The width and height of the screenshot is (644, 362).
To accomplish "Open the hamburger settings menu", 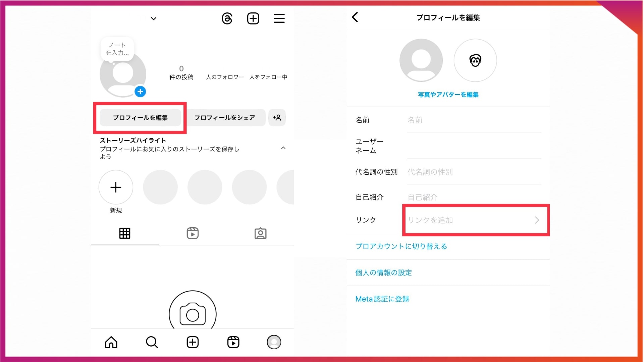I will coord(279,18).
